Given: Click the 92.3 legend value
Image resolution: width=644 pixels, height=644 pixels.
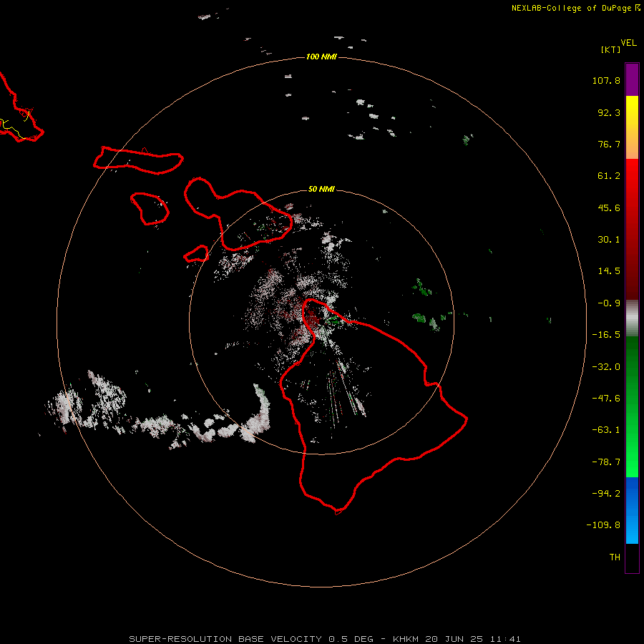Looking at the screenshot, I should (609, 112).
